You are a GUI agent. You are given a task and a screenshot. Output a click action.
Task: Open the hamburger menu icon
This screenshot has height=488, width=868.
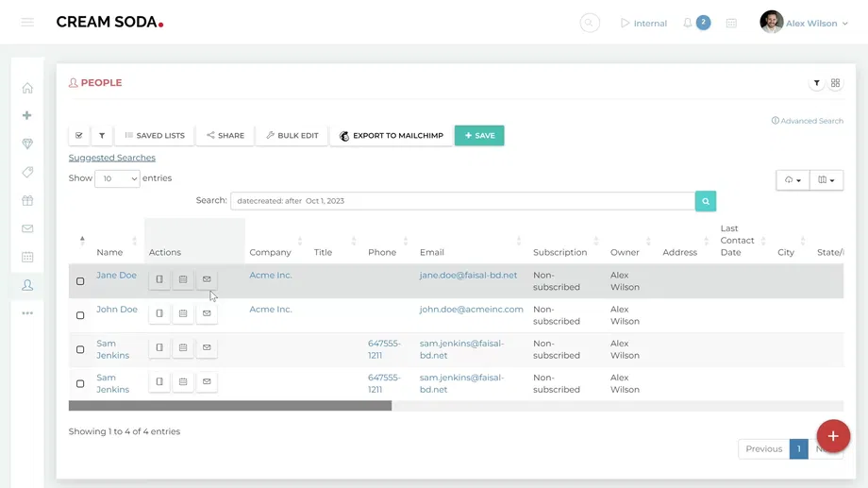(x=27, y=23)
